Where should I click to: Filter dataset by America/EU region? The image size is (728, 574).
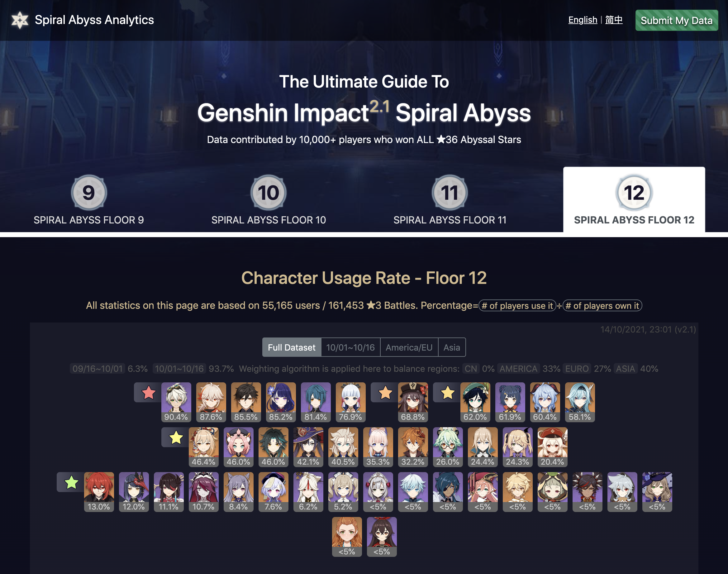pos(409,347)
